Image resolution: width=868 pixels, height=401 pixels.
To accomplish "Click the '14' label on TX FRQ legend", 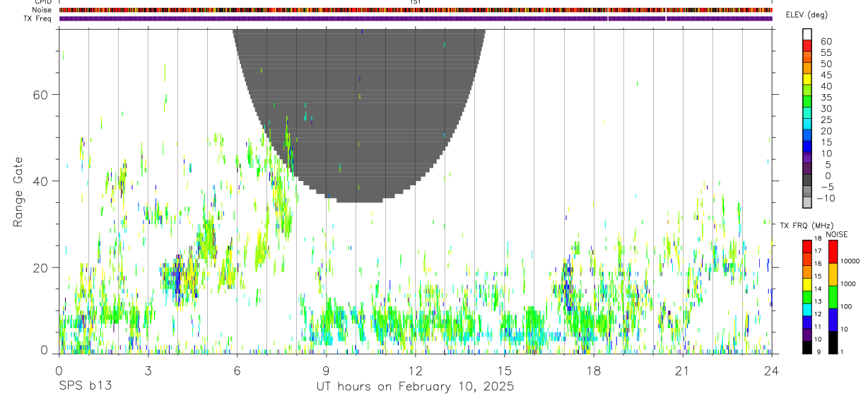I will pos(818,289).
